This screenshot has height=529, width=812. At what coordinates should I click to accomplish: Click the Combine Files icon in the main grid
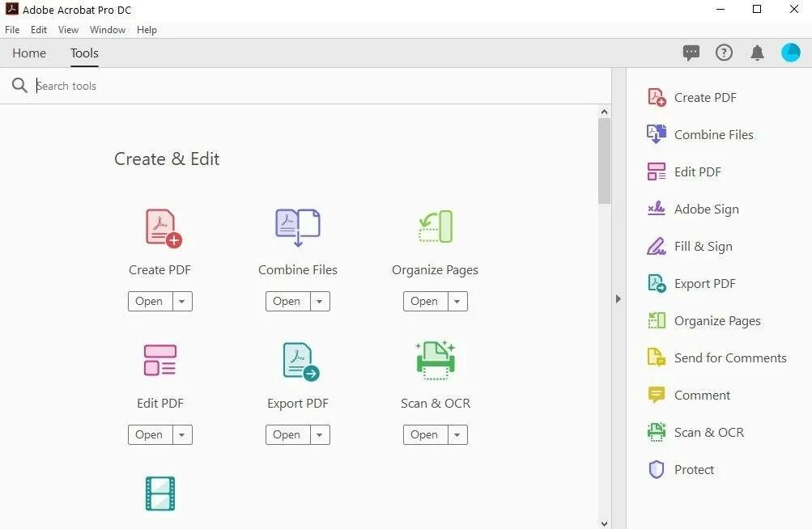coord(298,227)
